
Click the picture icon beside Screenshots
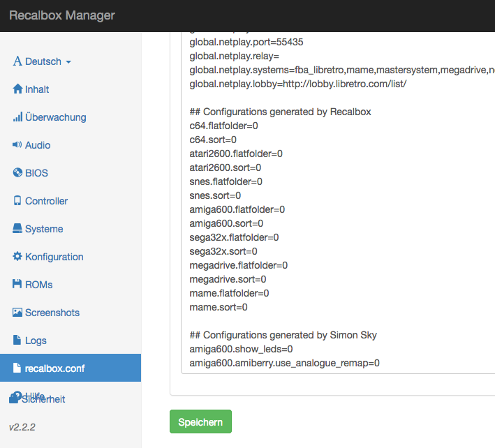[17, 313]
